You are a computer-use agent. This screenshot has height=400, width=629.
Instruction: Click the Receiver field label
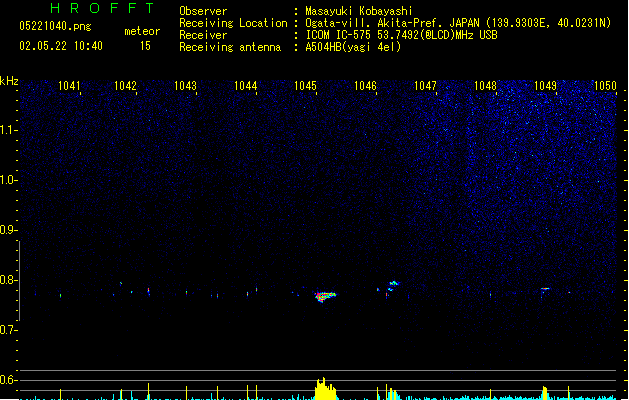click(x=203, y=35)
